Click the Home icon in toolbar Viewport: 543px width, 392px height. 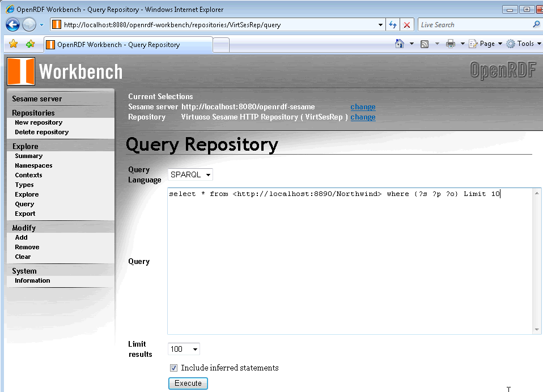coord(400,44)
